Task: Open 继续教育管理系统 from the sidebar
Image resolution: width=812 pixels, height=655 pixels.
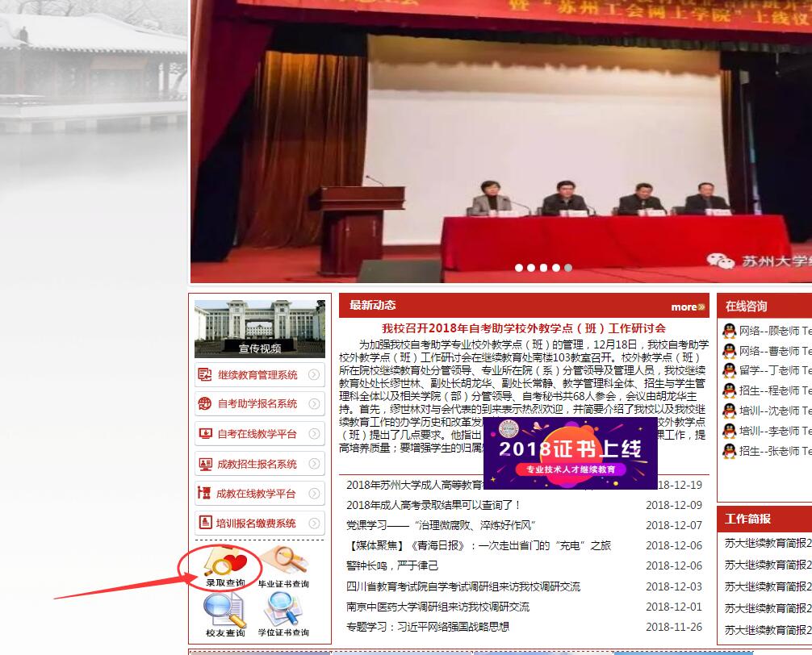Action: click(x=257, y=375)
